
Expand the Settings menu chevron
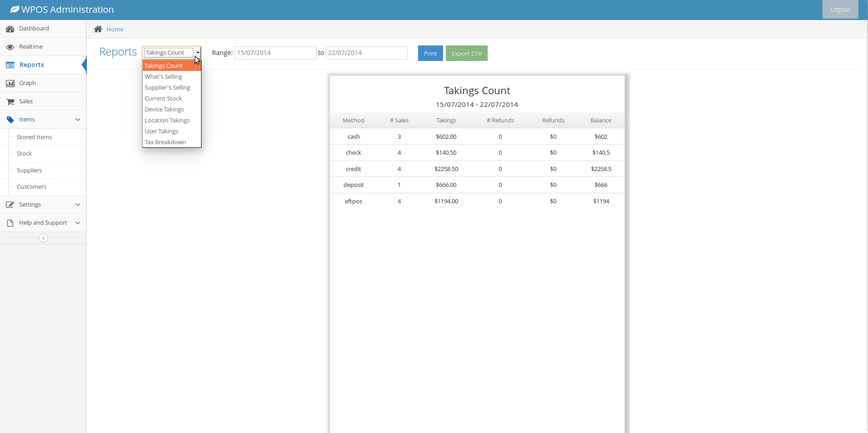(x=78, y=205)
